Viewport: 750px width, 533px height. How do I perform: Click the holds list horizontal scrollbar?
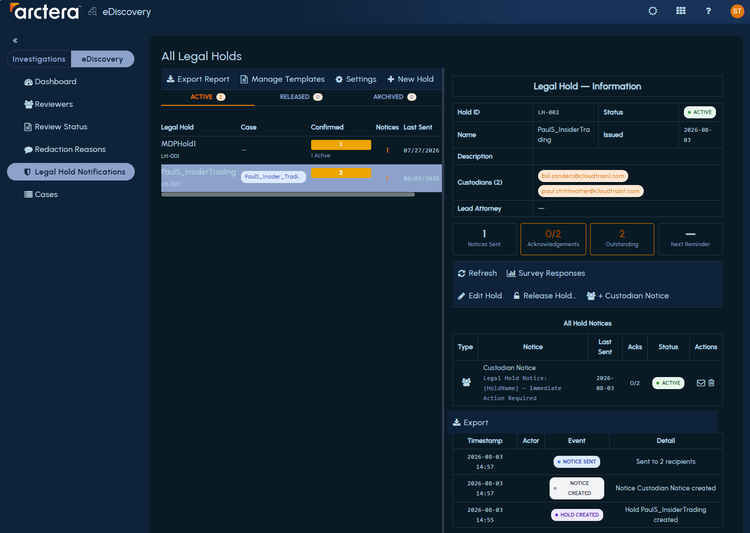coord(288,195)
